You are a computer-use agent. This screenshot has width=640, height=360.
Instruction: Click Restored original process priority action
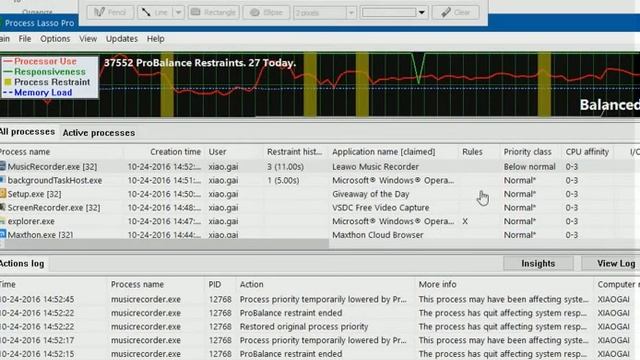point(304,327)
